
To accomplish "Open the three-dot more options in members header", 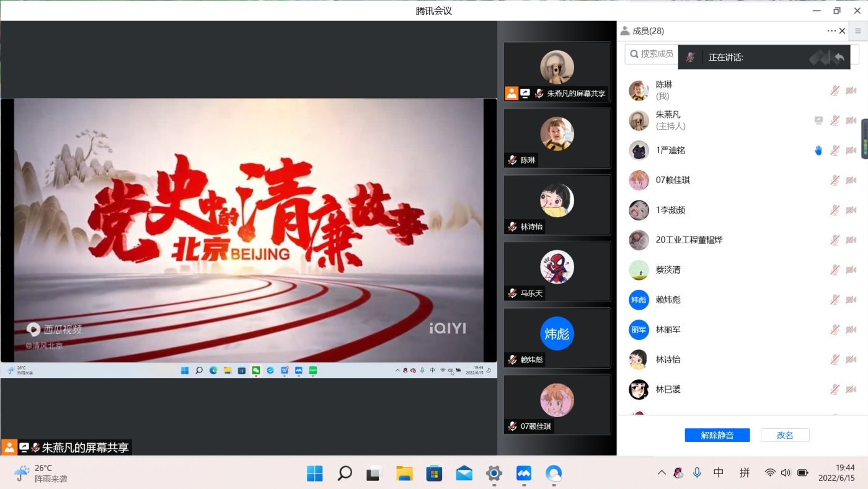I will tap(831, 31).
